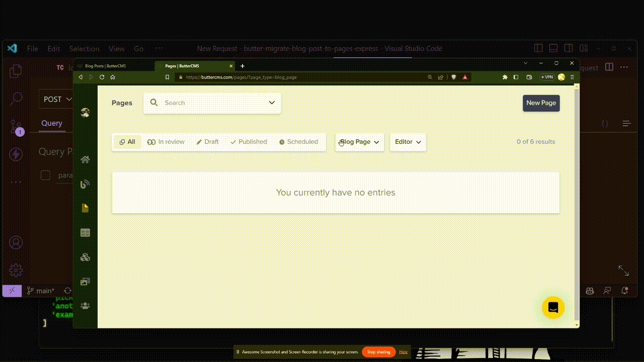Open the VS Code File menu
The width and height of the screenshot is (644, 362).
pyautogui.click(x=32, y=49)
